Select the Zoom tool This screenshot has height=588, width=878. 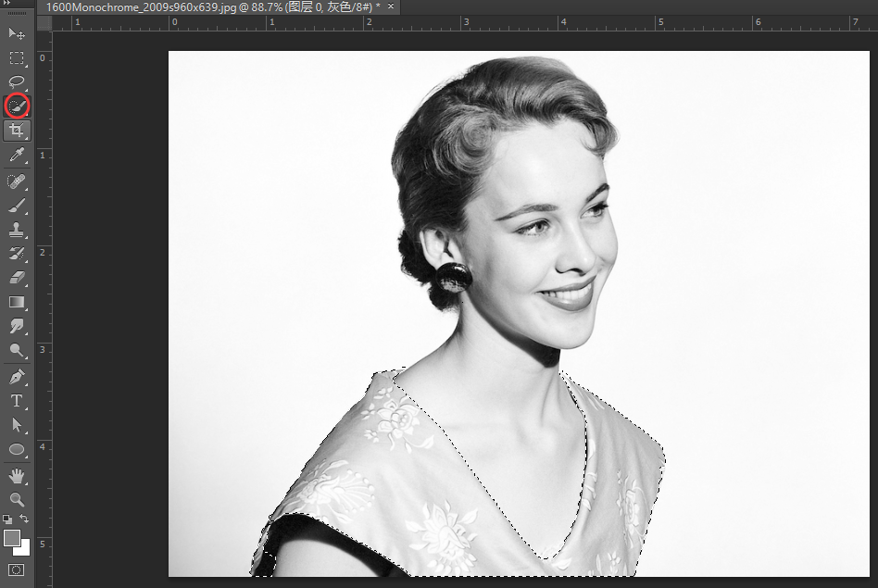(17, 499)
